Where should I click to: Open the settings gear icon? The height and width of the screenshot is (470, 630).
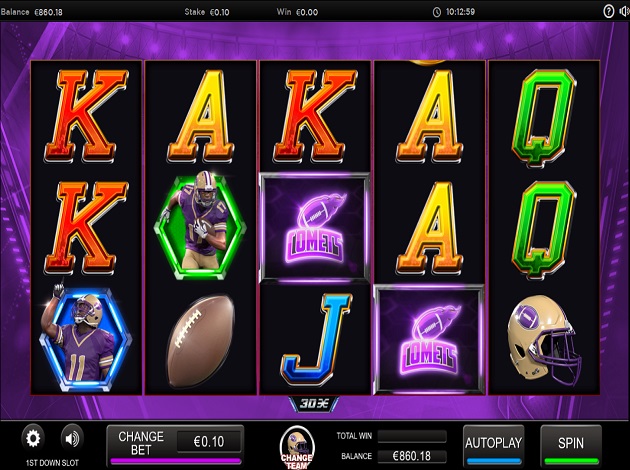pos(33,438)
